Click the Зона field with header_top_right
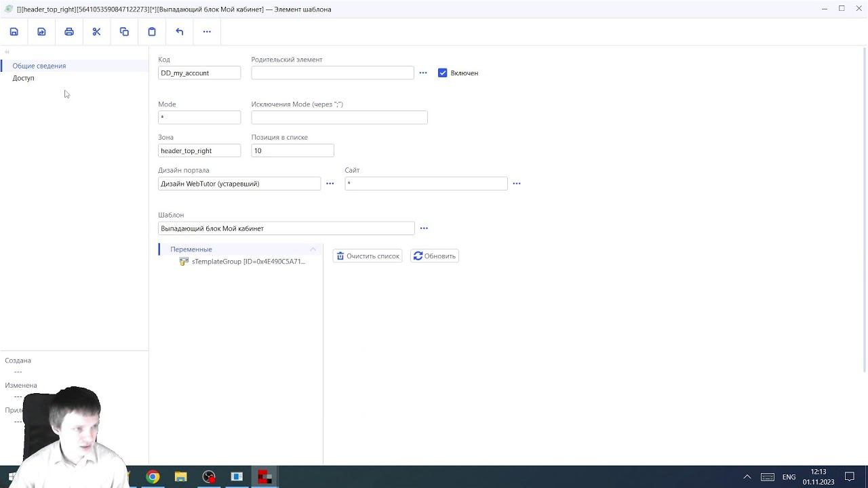Viewport: 868px width, 488px height. [x=199, y=150]
